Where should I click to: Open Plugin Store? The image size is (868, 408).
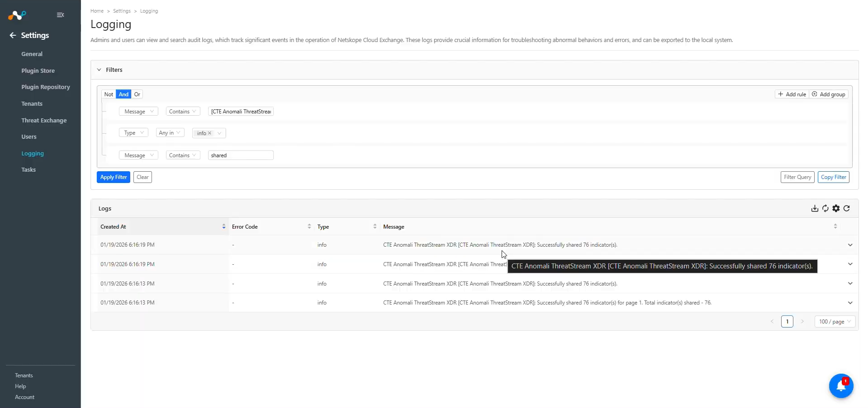tap(38, 70)
